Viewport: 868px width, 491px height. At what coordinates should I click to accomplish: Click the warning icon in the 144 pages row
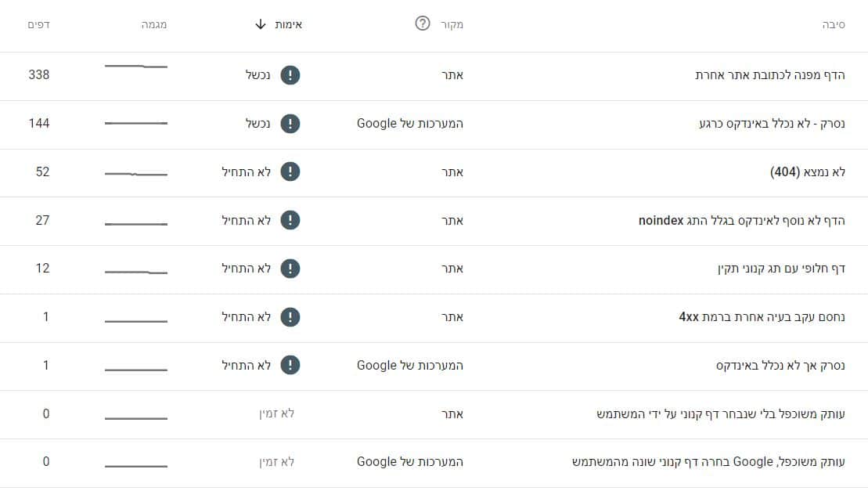click(290, 124)
